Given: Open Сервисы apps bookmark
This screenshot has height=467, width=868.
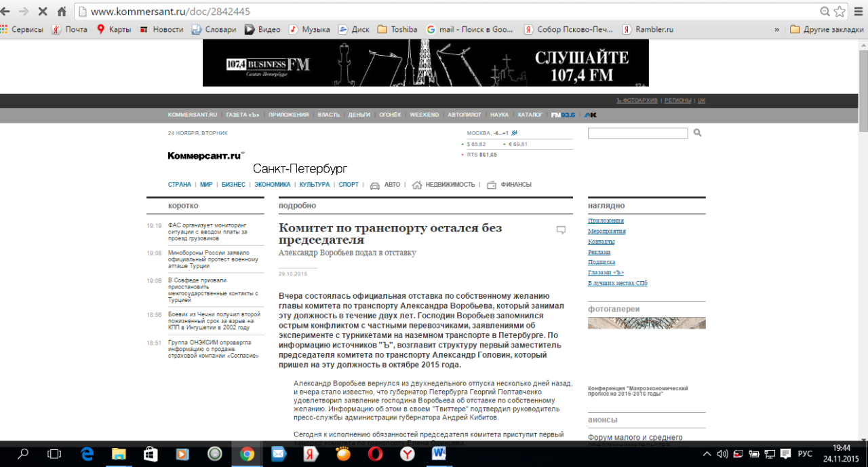Looking at the screenshot, I should point(22,29).
